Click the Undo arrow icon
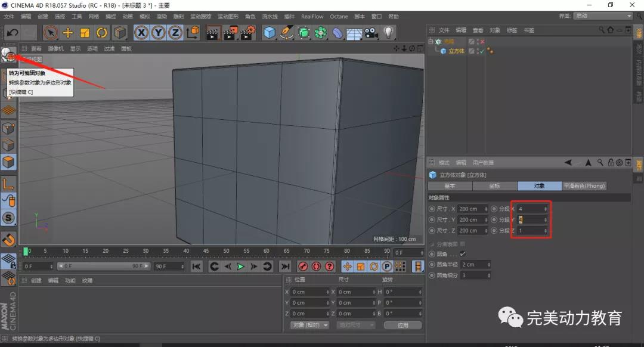 pos(12,33)
